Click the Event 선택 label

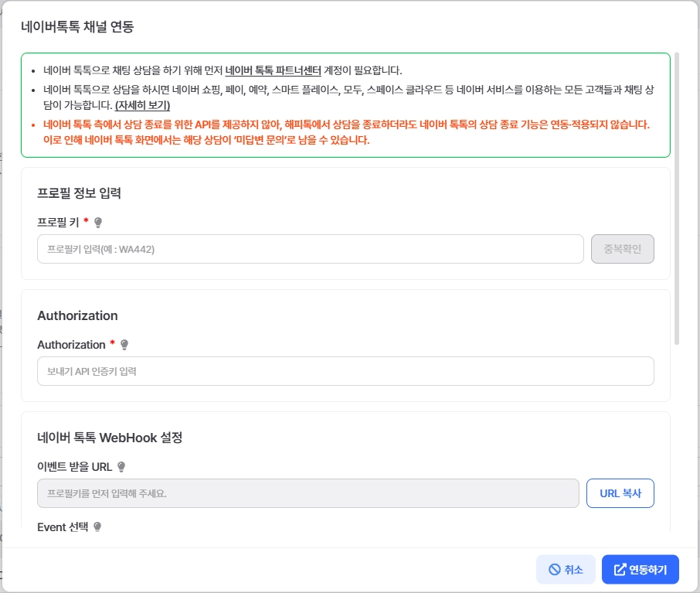click(63, 527)
